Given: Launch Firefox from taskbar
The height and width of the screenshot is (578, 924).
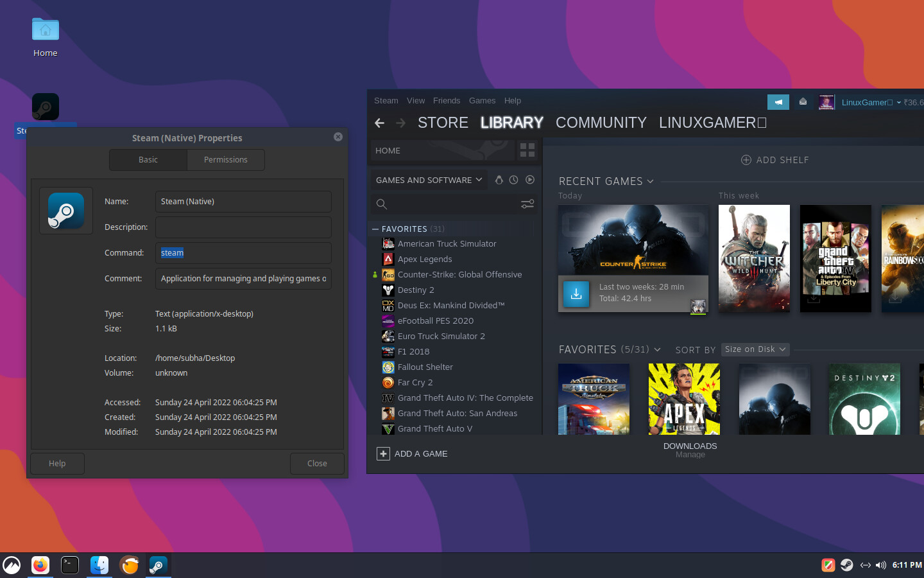Looking at the screenshot, I should click(x=40, y=565).
